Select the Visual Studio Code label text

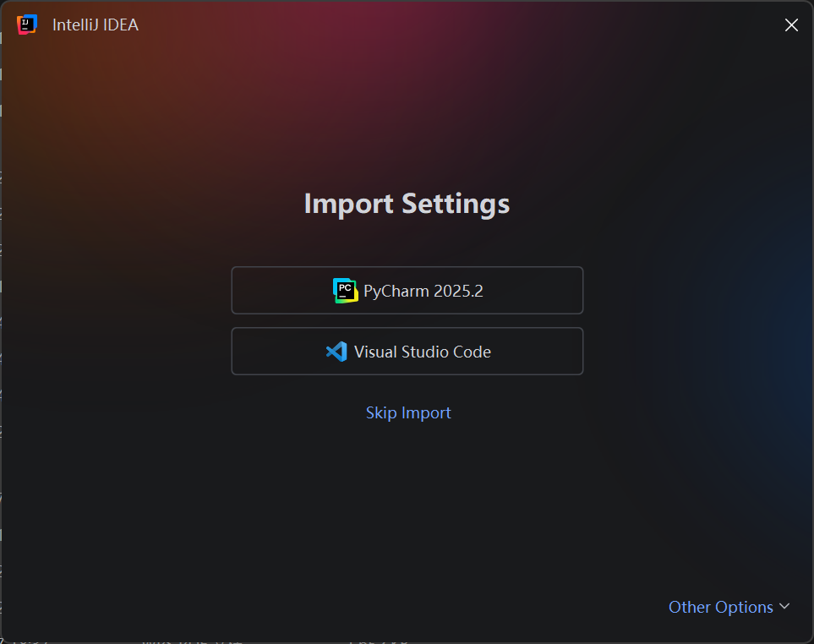click(422, 352)
